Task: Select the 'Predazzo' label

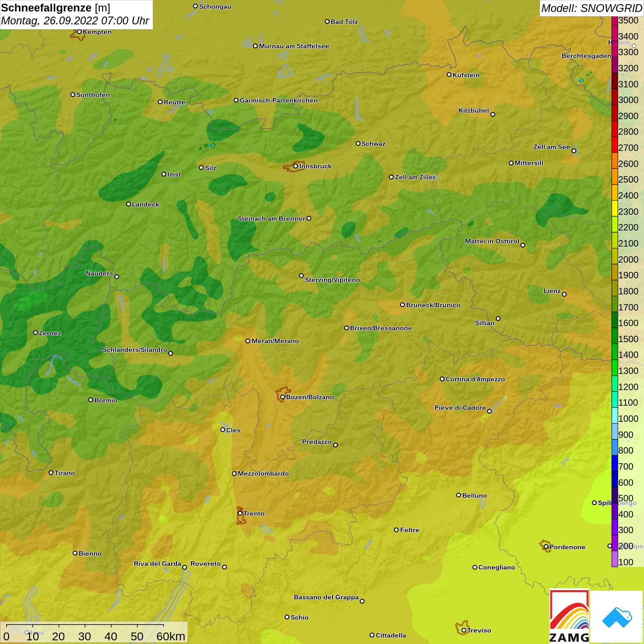Action: pos(317,442)
